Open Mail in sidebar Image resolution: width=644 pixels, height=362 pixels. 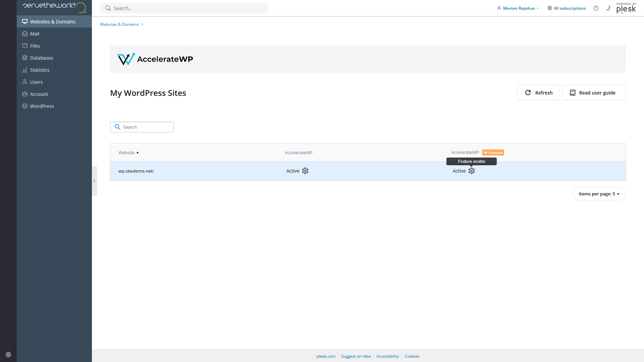(54, 34)
